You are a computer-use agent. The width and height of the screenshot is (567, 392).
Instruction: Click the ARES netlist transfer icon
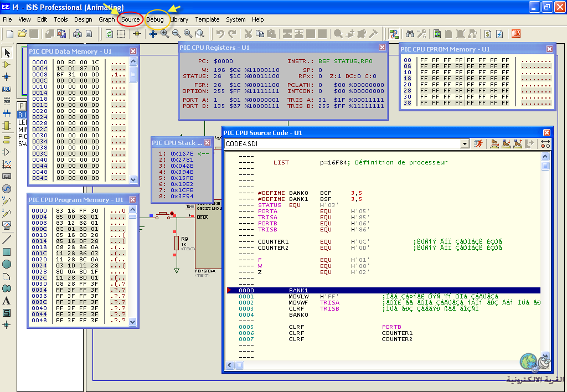516,34
